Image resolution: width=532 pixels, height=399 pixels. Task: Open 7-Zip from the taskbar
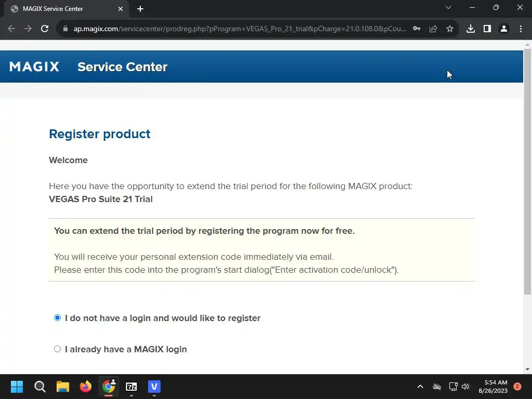(x=131, y=387)
